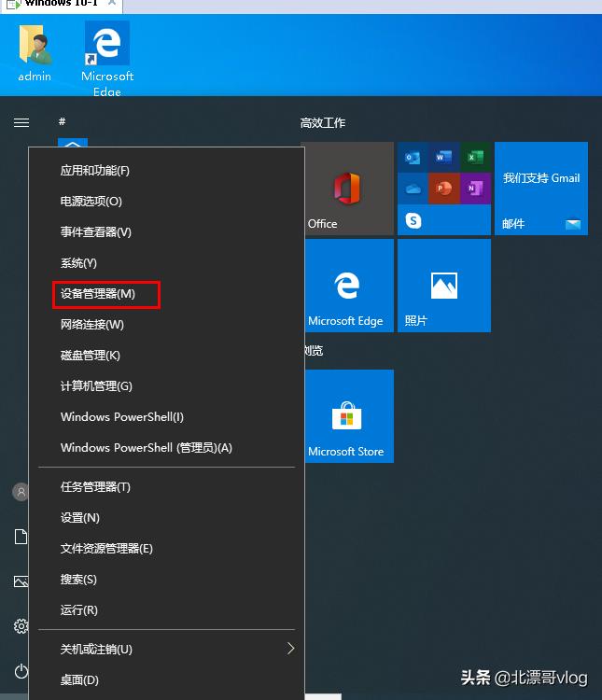This screenshot has width=602, height=700.
Task: Open Settings gear in Start sidebar
Action: (21, 626)
